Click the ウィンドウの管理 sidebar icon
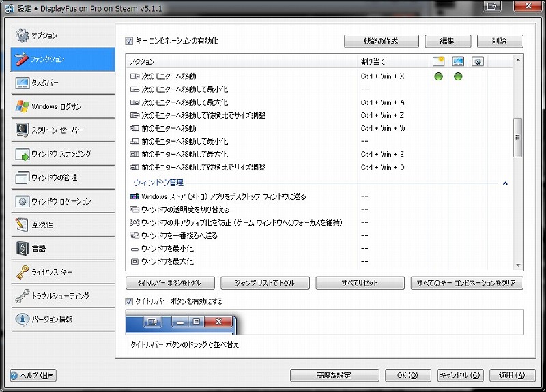546x392 pixels. pos(22,178)
